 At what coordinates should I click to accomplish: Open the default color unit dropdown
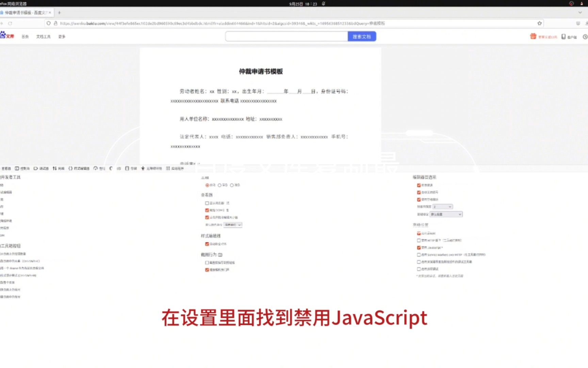coord(233,225)
